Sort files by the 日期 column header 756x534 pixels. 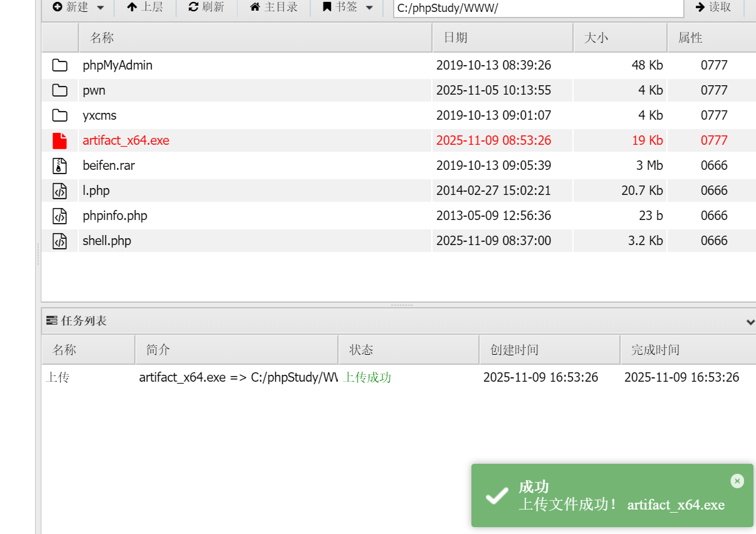coord(502,38)
